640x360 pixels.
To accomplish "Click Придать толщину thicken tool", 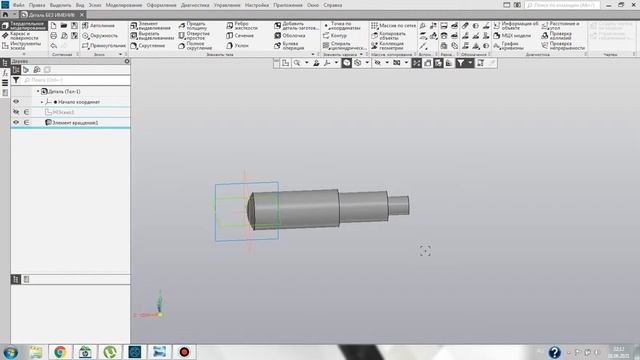I will coord(193,26).
